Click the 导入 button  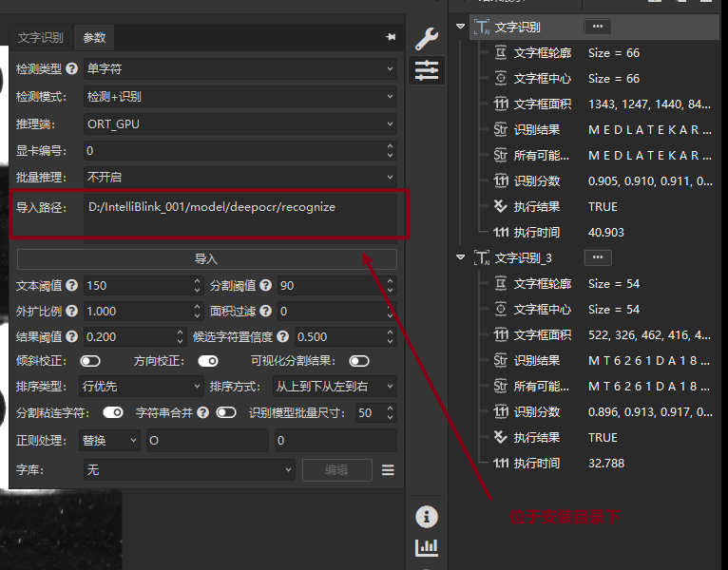pos(206,258)
